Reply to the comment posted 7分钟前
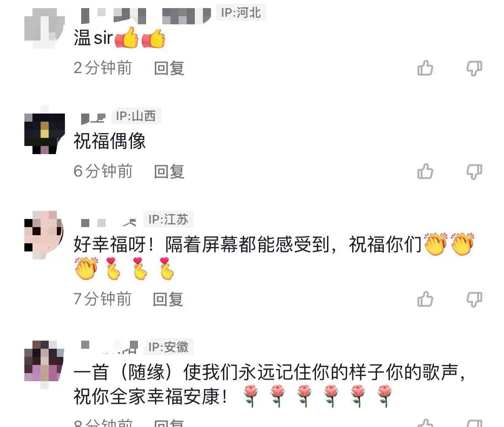This screenshot has height=427, width=504. coord(168,299)
